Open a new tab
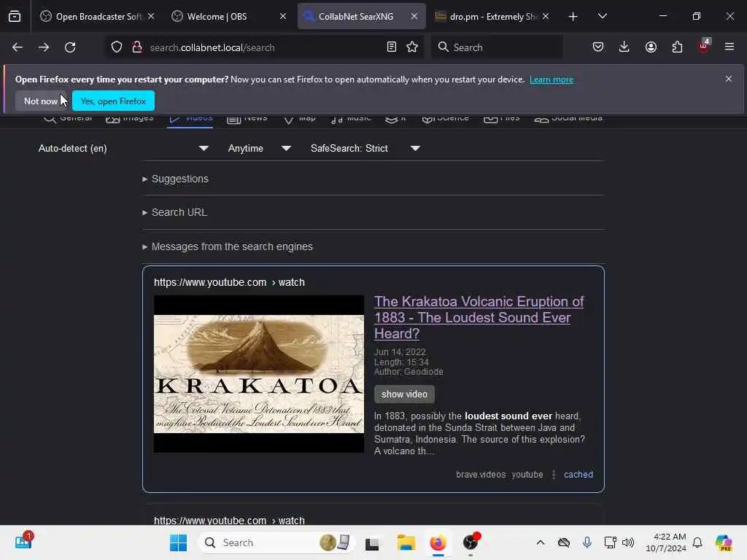This screenshot has height=560, width=747. tap(573, 17)
